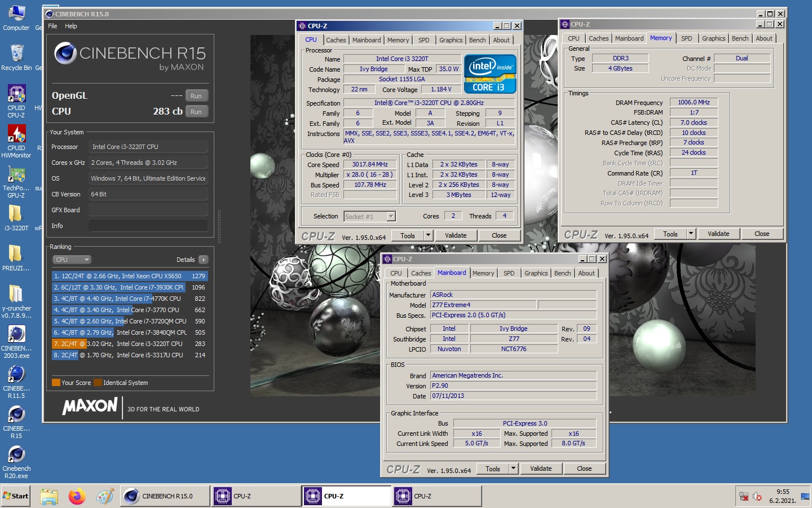
Task: Select ranking row Intel Core i5-3317U
Action: [x=130, y=355]
